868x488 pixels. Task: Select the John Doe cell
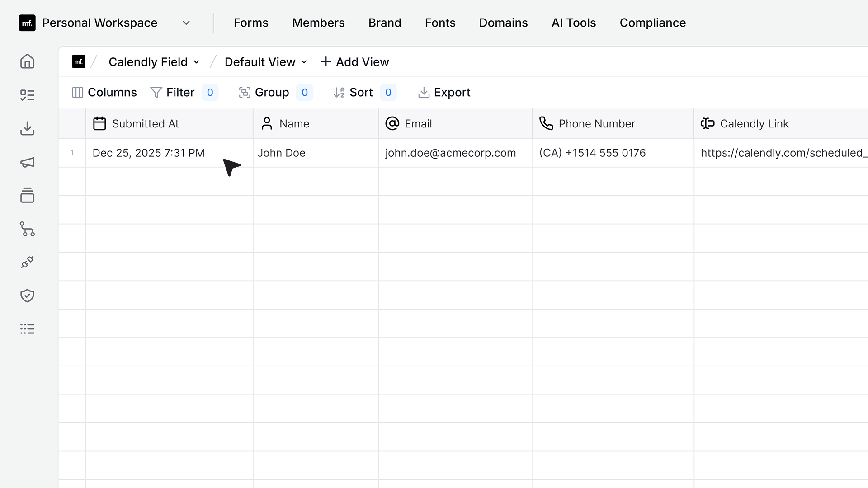(316, 153)
